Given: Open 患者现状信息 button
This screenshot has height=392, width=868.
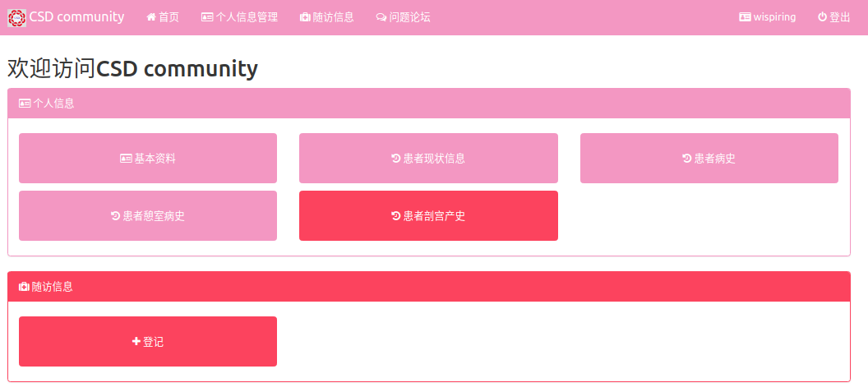Looking at the screenshot, I should click(428, 159).
